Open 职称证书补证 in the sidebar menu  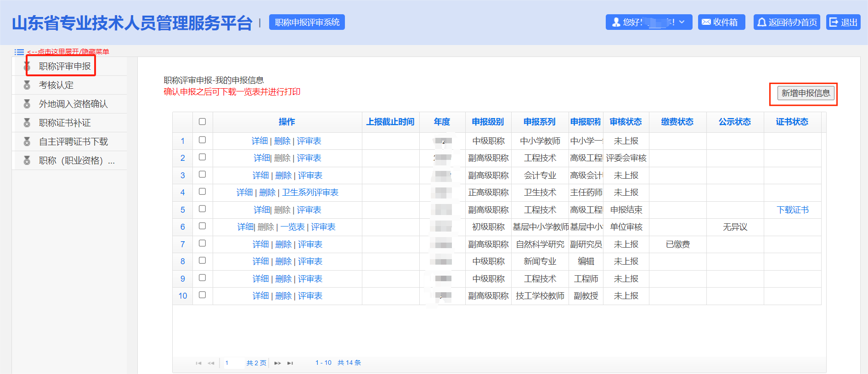(x=65, y=123)
